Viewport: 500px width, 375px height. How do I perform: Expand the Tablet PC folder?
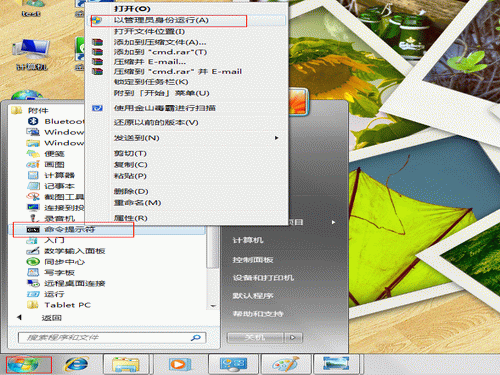(59, 305)
